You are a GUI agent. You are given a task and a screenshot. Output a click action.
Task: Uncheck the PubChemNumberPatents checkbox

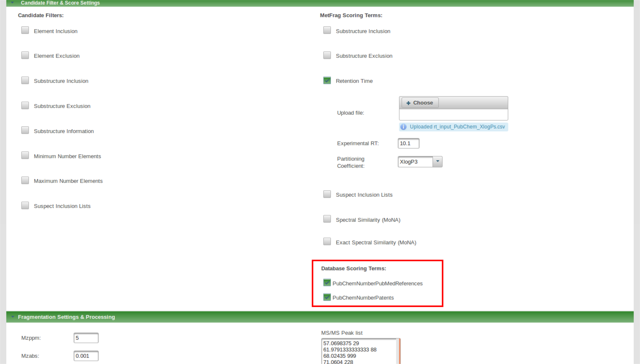coord(327,297)
